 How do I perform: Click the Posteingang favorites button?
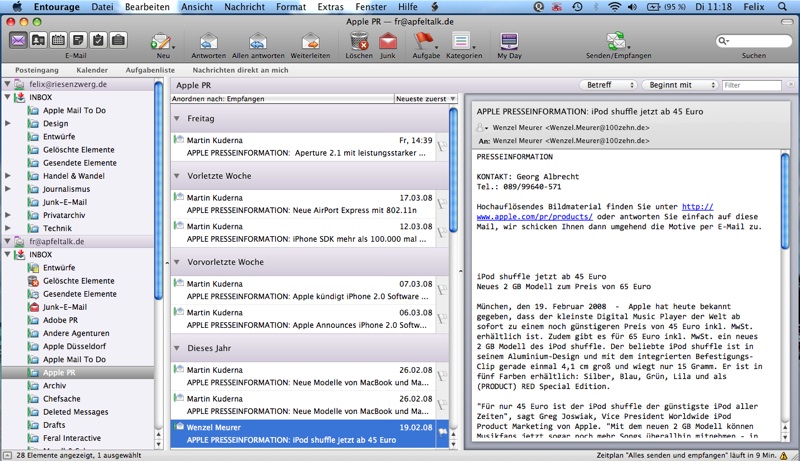(x=37, y=70)
